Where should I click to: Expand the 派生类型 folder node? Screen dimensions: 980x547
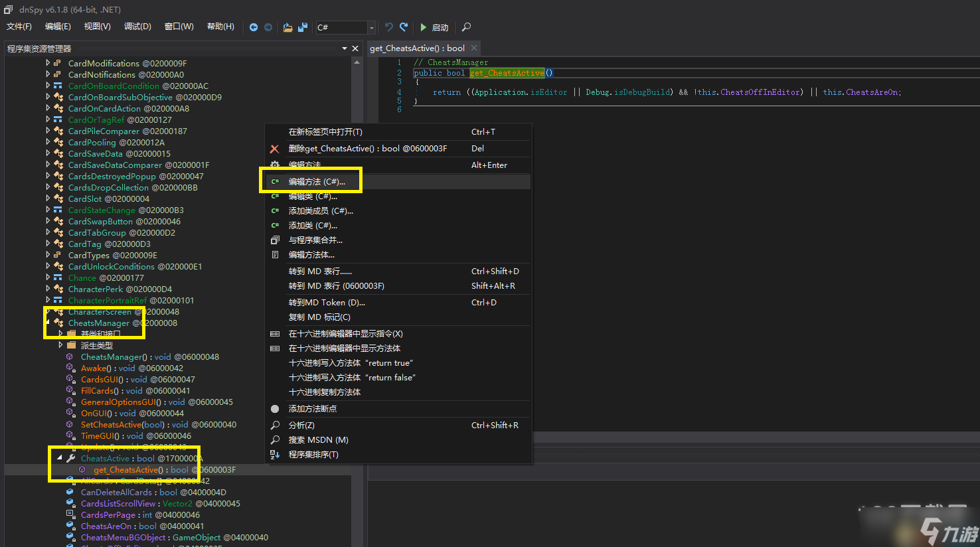pos(60,345)
